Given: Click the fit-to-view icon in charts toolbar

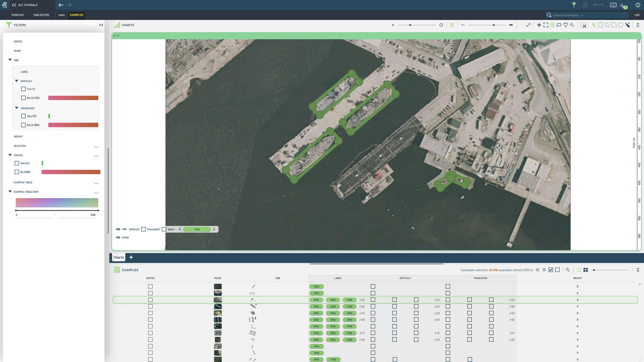Looking at the screenshot, I should pyautogui.click(x=546, y=25).
